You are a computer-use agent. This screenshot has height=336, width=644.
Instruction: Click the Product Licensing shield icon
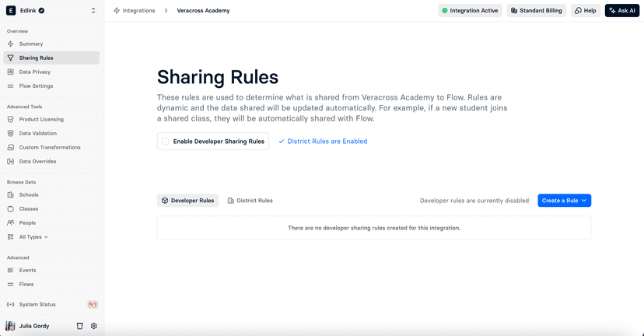point(10,119)
